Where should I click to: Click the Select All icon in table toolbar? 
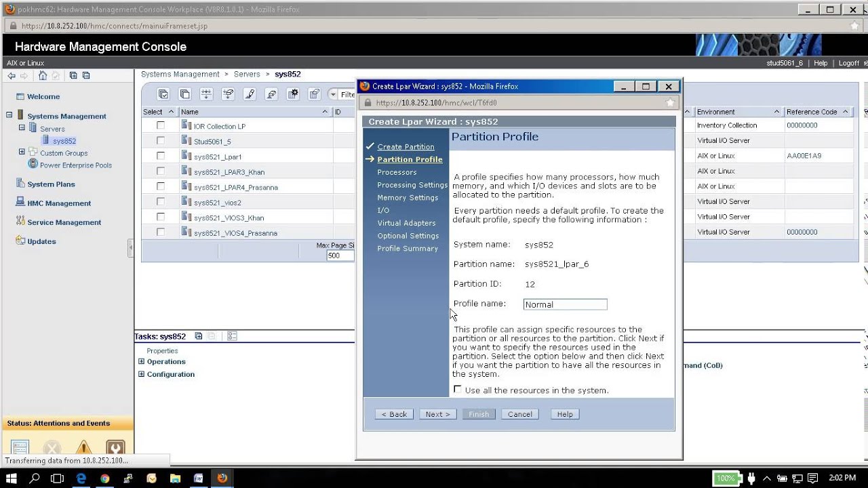coord(163,94)
